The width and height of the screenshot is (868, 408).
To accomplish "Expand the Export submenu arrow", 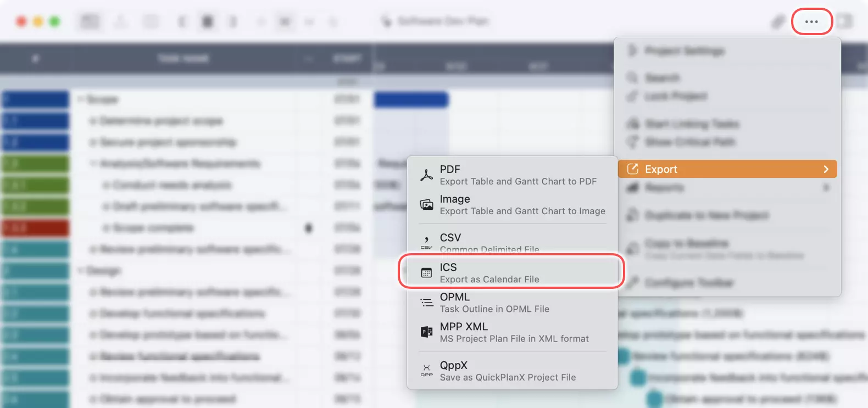I will [x=826, y=169].
